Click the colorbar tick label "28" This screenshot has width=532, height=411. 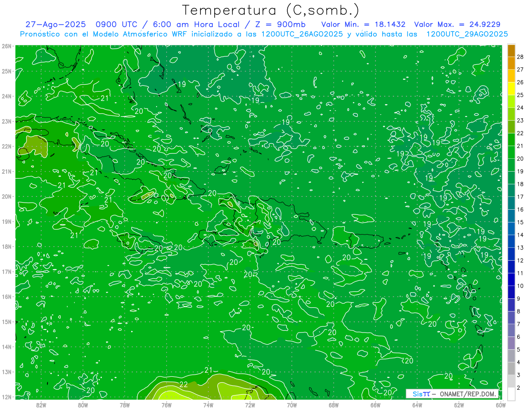pos(520,57)
